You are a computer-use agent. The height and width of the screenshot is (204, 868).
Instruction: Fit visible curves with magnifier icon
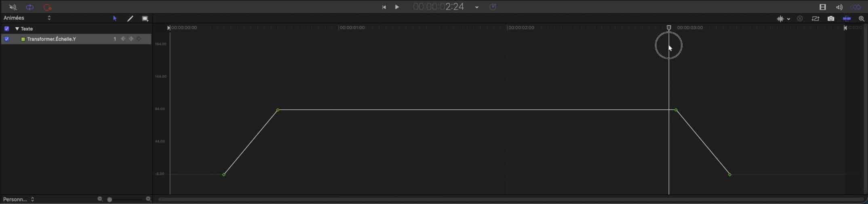(x=861, y=19)
